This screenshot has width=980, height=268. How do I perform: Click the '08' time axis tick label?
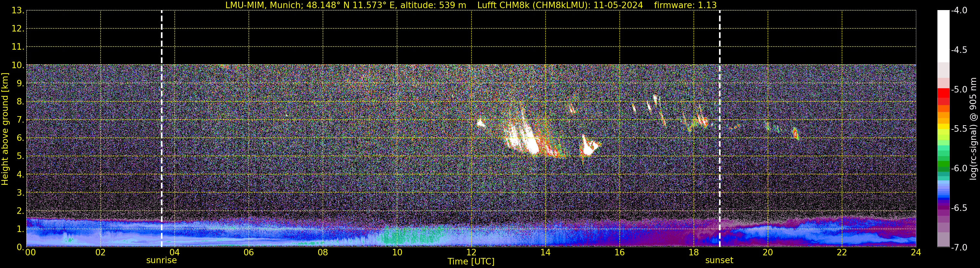[323, 252]
